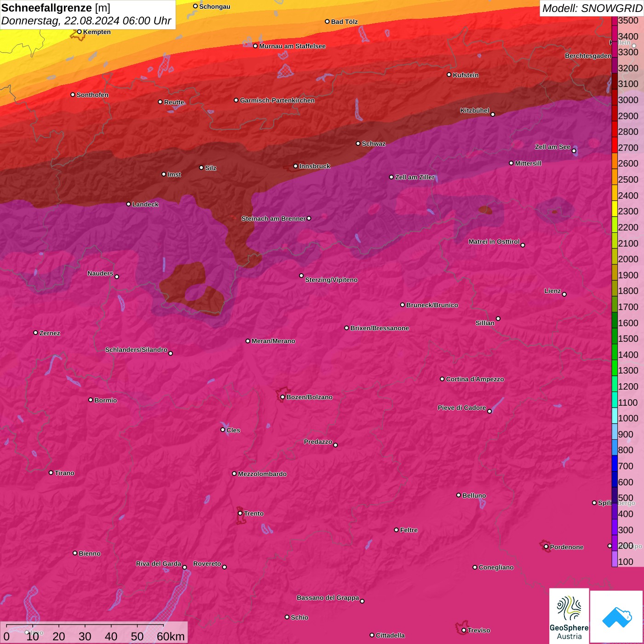Click the Bormio location dot
Viewport: 644px width, 644px height.
(x=91, y=400)
